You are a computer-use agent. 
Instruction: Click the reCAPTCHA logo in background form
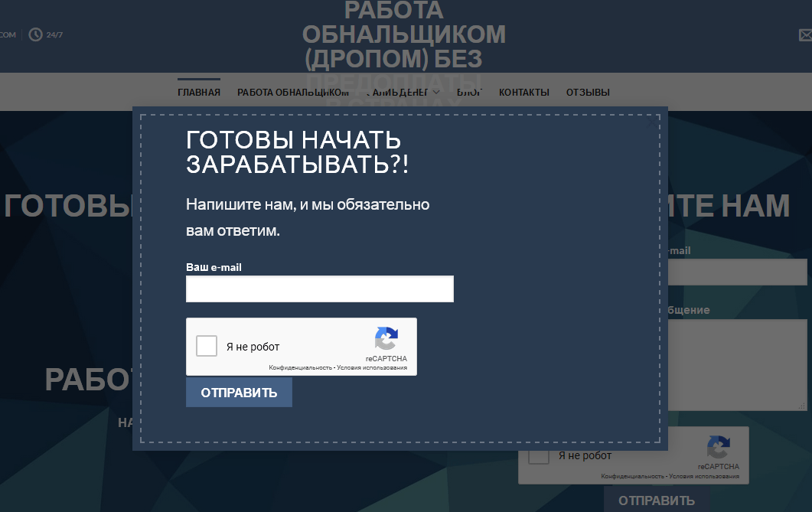718,448
